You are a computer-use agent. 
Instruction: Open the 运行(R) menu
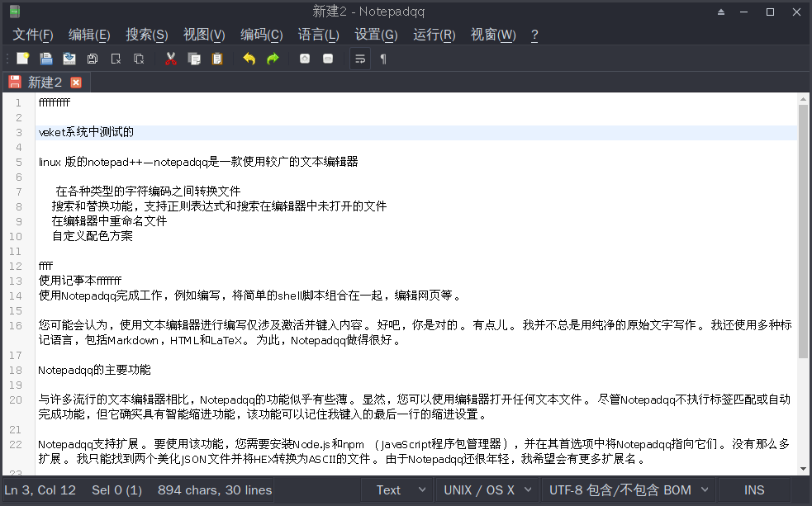[x=434, y=35]
